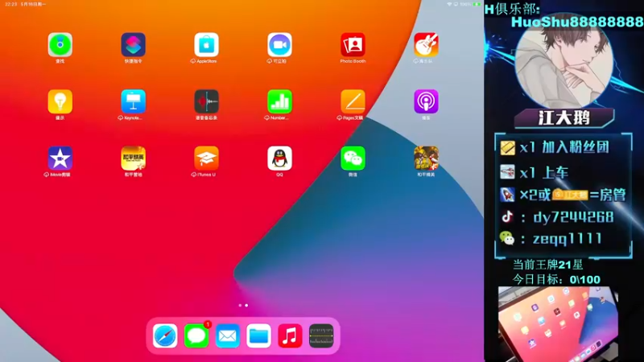Open the Measure app in dock
The height and width of the screenshot is (362, 644).
(x=321, y=335)
